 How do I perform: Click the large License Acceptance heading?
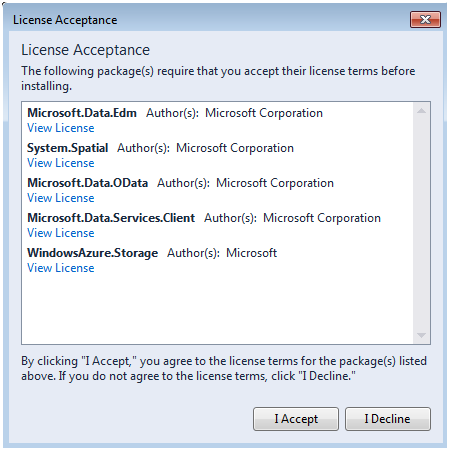86,50
